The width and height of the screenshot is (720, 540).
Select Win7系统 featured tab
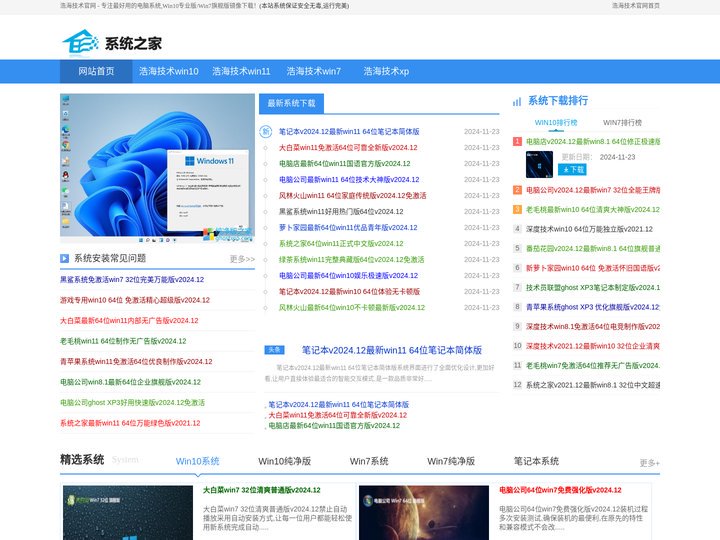(x=369, y=461)
